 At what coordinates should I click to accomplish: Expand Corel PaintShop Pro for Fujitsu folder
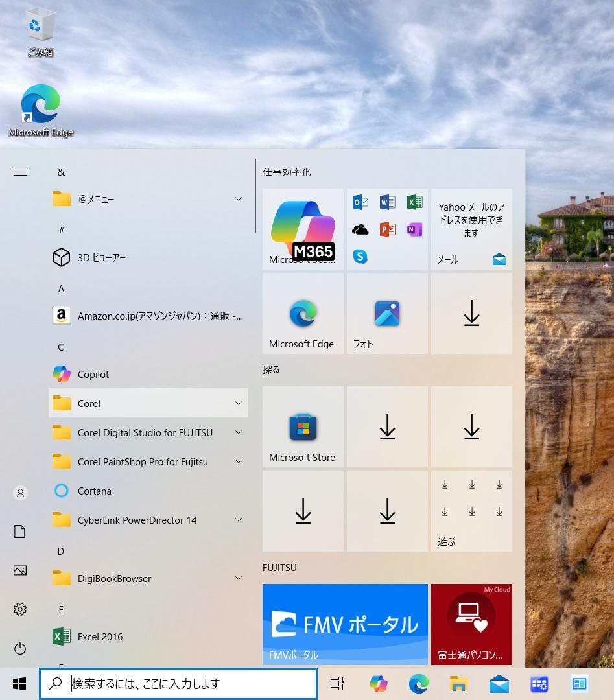[x=148, y=461]
